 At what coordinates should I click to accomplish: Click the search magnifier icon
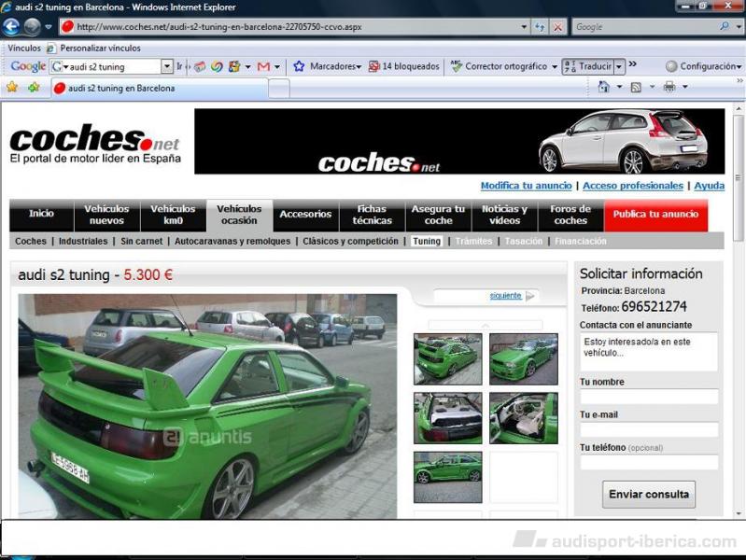click(x=725, y=27)
